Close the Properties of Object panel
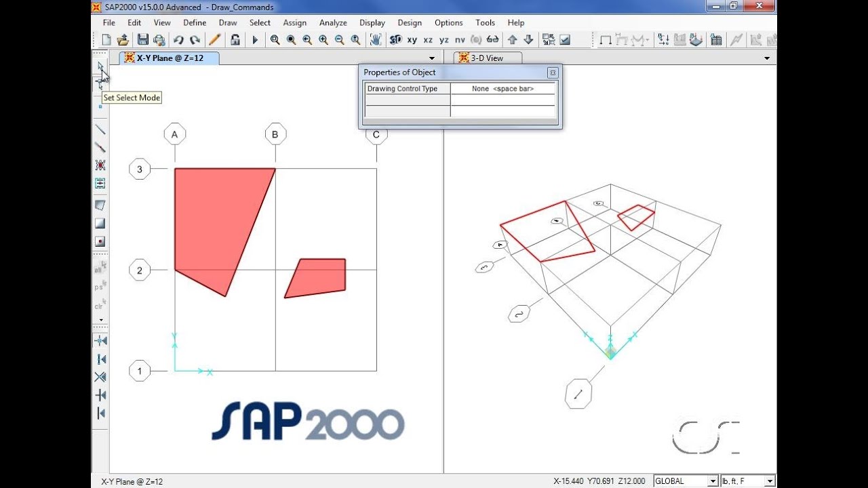This screenshot has width=868, height=488. click(553, 73)
